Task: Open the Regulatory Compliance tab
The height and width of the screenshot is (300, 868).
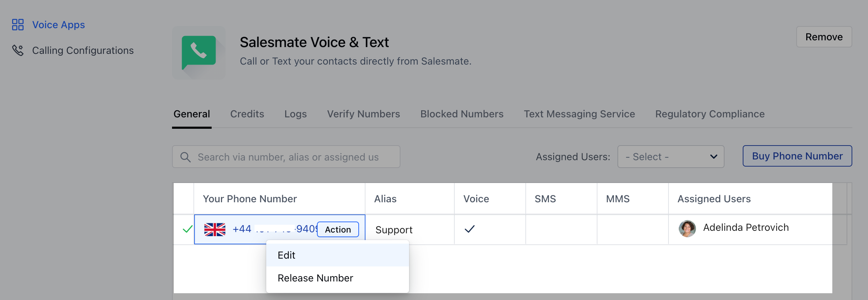Action: pyautogui.click(x=710, y=114)
